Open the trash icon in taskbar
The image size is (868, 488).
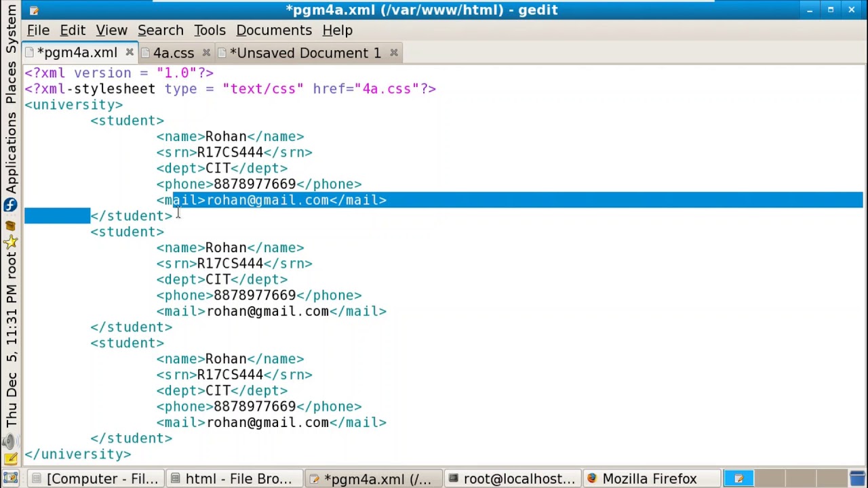[x=858, y=479]
